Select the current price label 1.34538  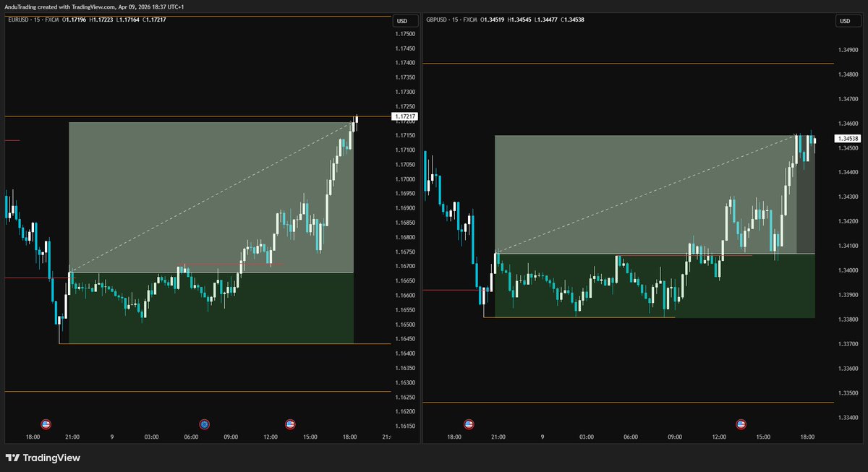click(848, 138)
